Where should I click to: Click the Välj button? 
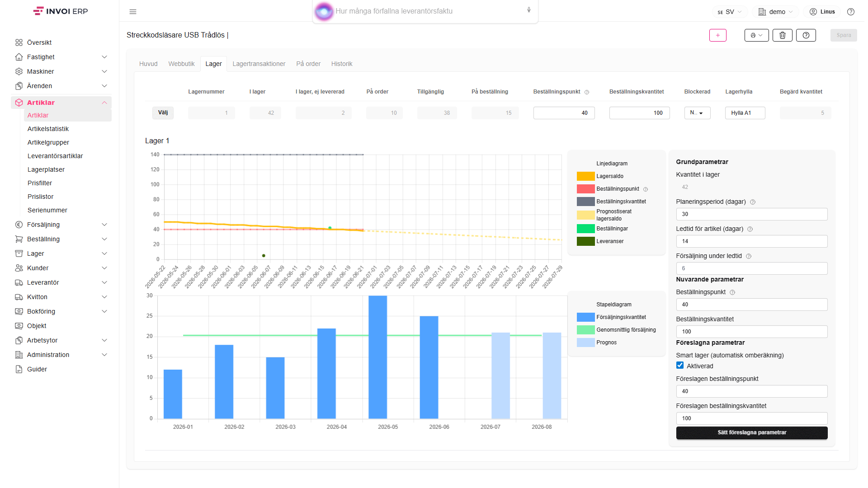[x=163, y=113]
